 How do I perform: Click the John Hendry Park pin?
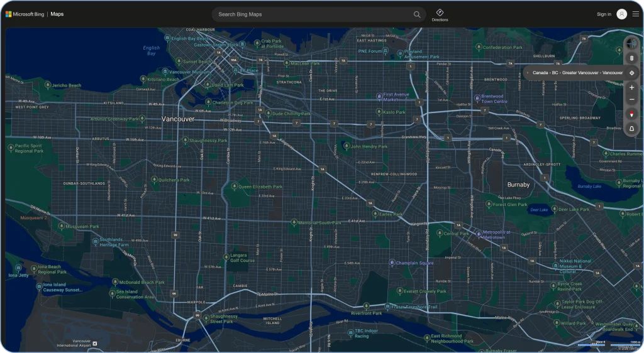[x=347, y=146]
